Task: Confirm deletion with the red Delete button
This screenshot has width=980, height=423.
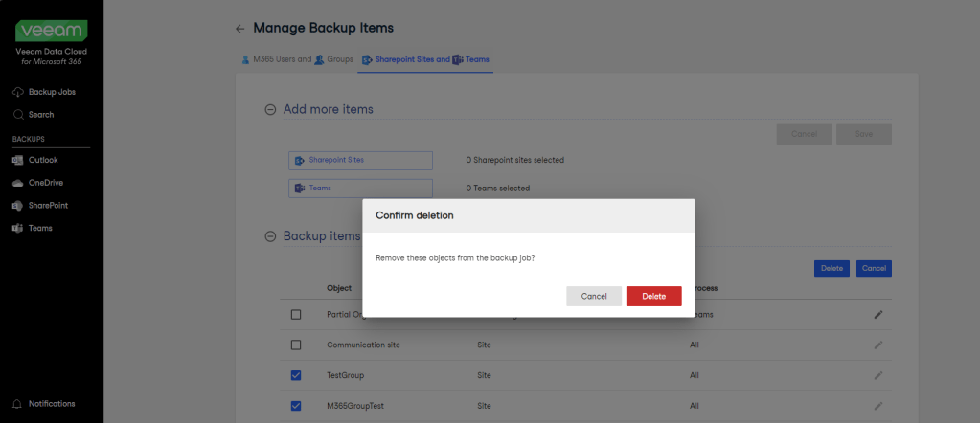Action: (653, 297)
